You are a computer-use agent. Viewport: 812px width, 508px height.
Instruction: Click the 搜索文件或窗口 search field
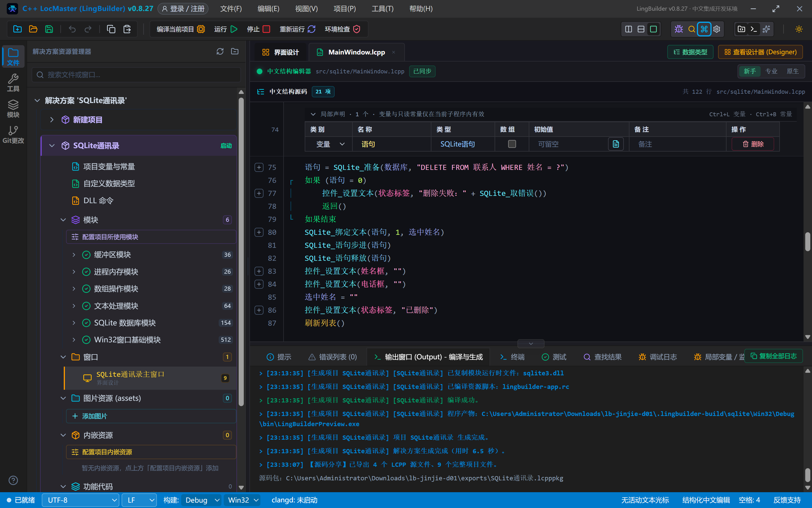136,75
